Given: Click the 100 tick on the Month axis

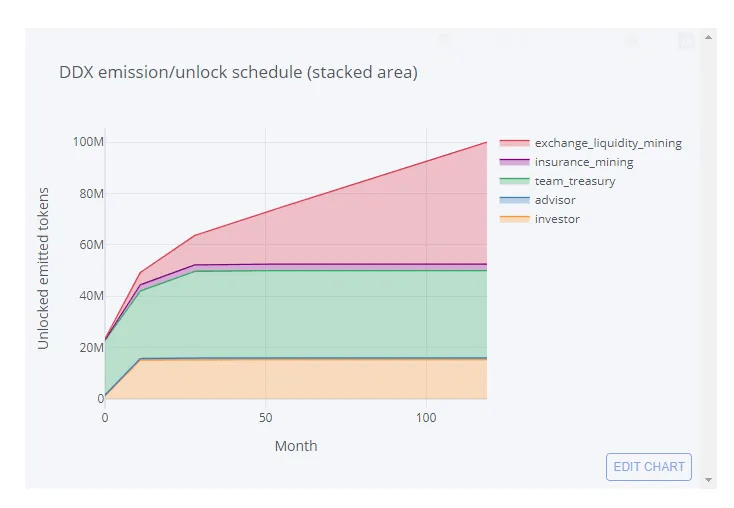Looking at the screenshot, I should point(426,417).
